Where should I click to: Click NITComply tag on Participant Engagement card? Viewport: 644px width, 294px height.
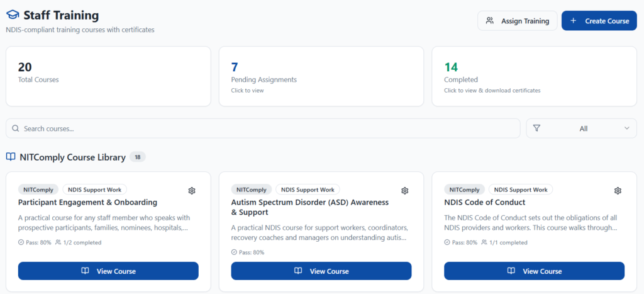[38, 189]
